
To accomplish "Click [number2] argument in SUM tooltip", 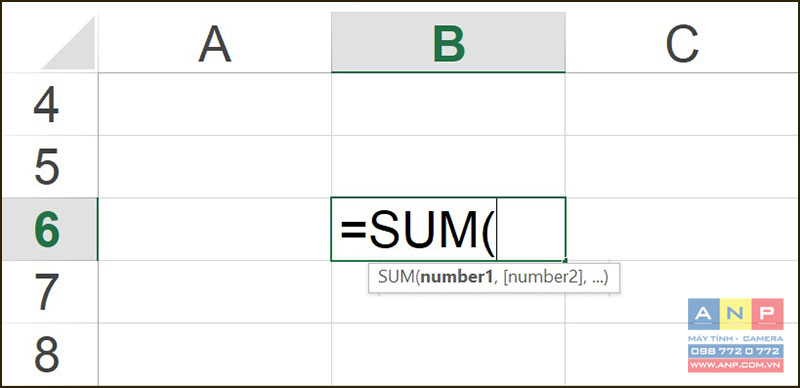I will (543, 277).
